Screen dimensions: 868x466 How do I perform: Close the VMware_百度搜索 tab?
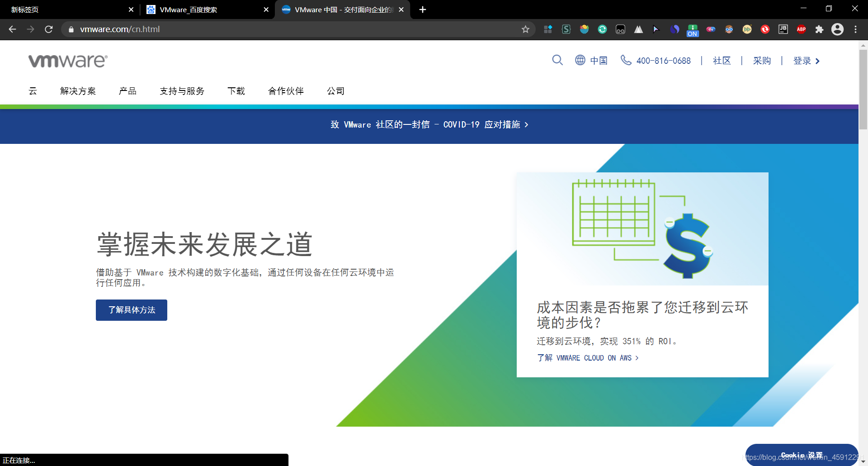[266, 10]
